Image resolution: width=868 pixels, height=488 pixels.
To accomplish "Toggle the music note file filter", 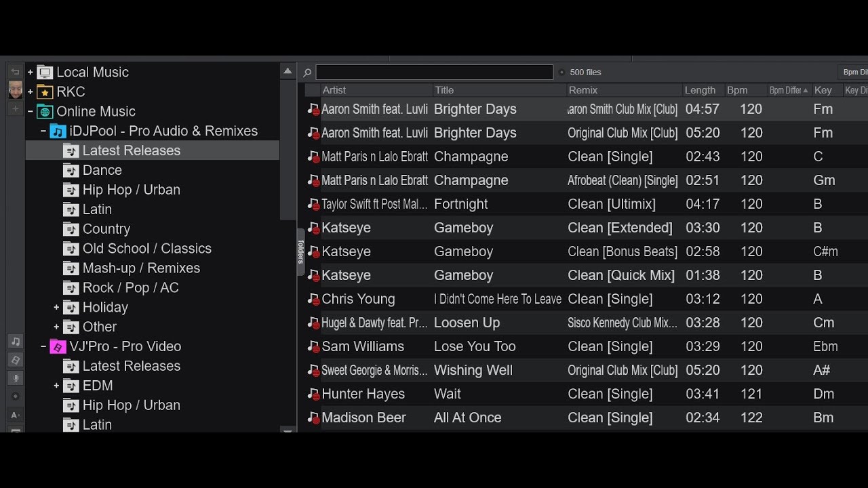I will coord(15,341).
